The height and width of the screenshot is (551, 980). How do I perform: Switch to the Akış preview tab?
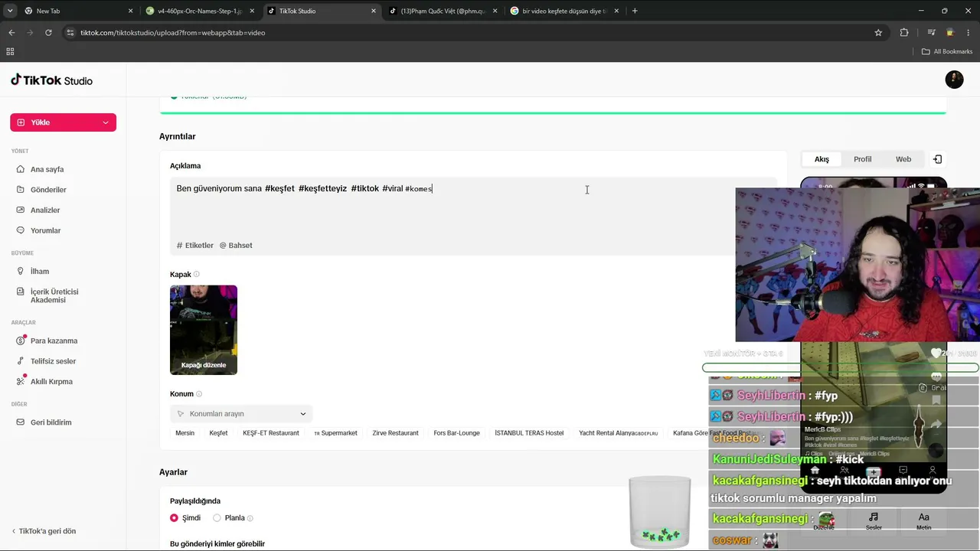pos(822,159)
